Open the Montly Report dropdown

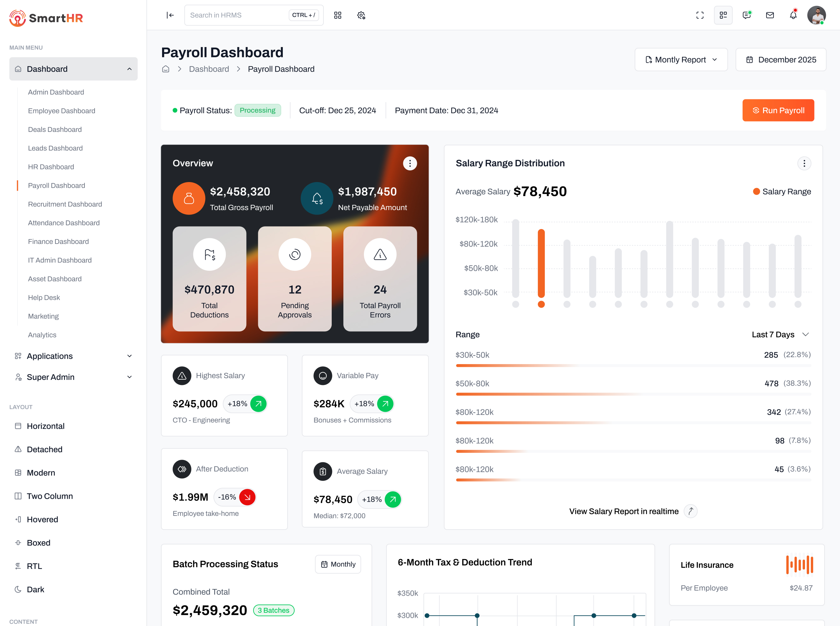(681, 60)
